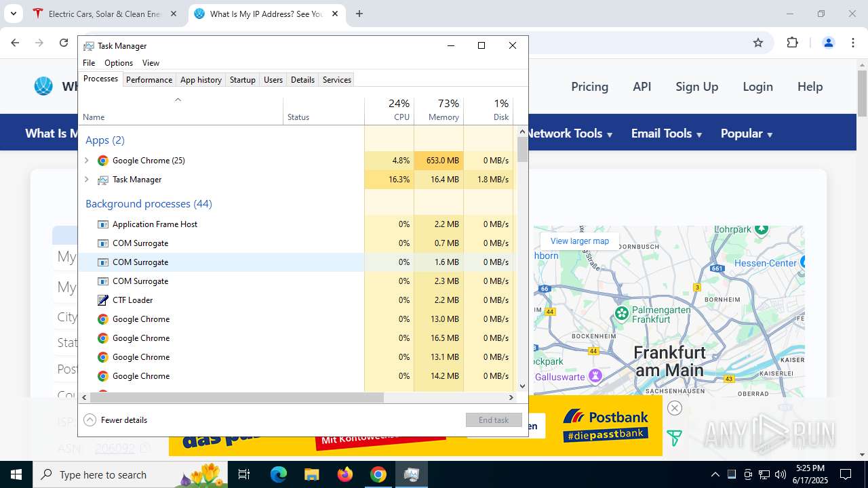Screen dimensions: 868x488
Task: Expand the Popular dropdown menu
Action: point(747,134)
